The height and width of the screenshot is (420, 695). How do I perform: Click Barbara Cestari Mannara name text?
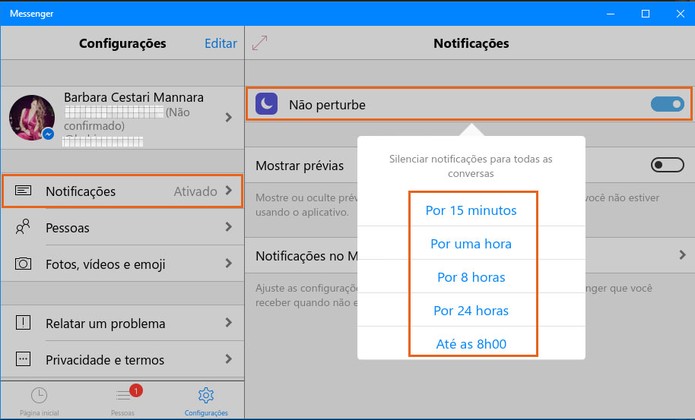coord(134,97)
